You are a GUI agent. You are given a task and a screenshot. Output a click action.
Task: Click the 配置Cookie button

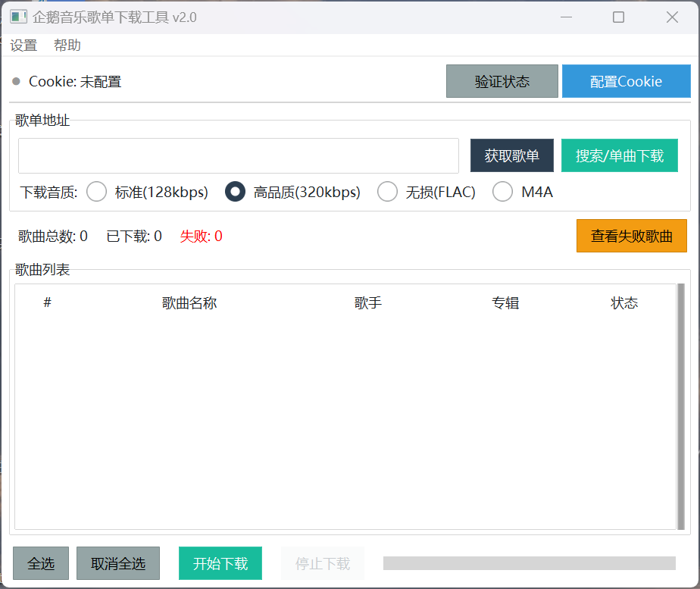click(626, 81)
